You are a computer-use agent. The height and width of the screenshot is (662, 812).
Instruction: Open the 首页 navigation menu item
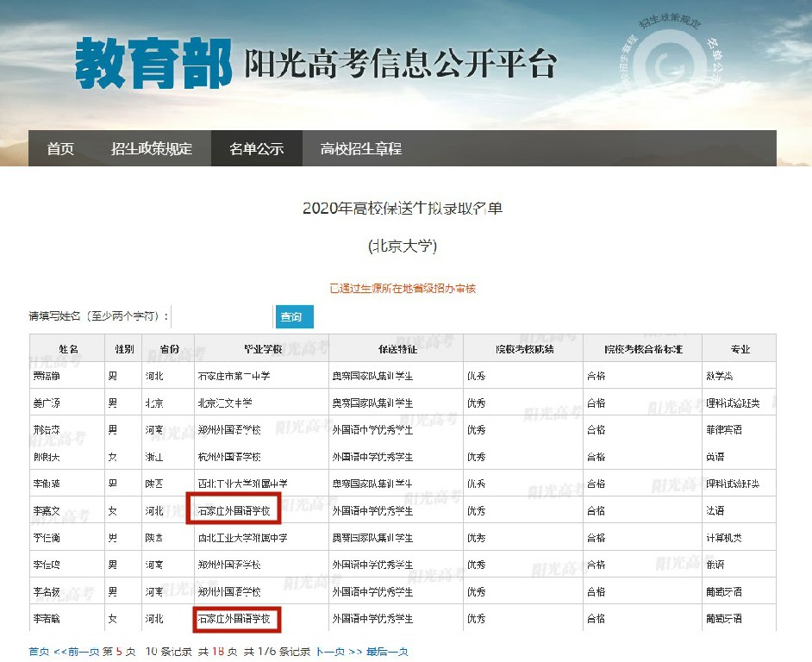60,148
